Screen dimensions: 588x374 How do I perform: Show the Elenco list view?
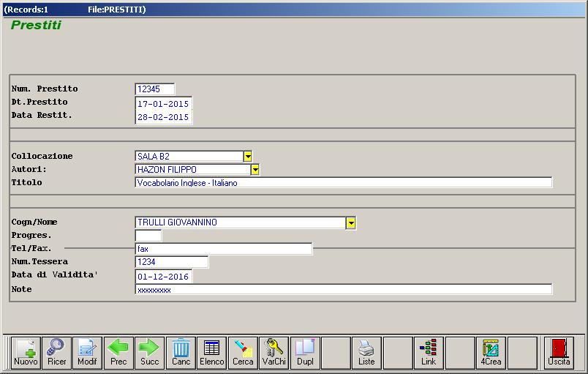pyautogui.click(x=211, y=353)
